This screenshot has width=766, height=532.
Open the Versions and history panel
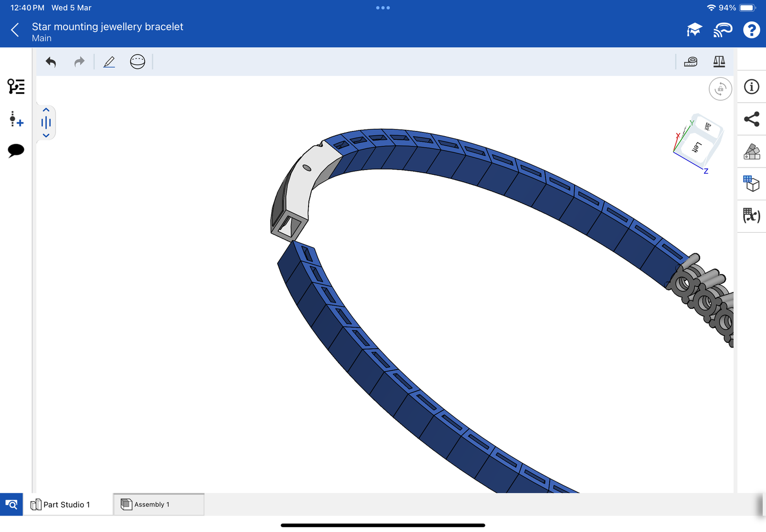[x=16, y=86]
